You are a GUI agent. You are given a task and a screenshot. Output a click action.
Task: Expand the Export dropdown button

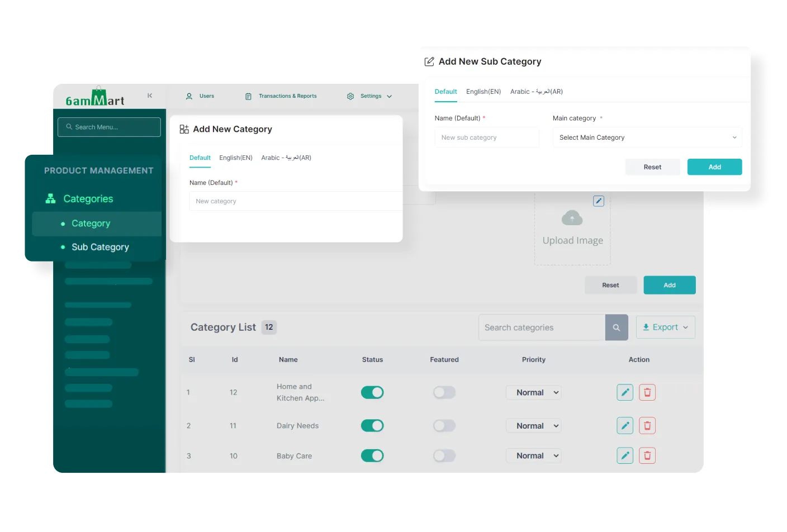click(665, 327)
